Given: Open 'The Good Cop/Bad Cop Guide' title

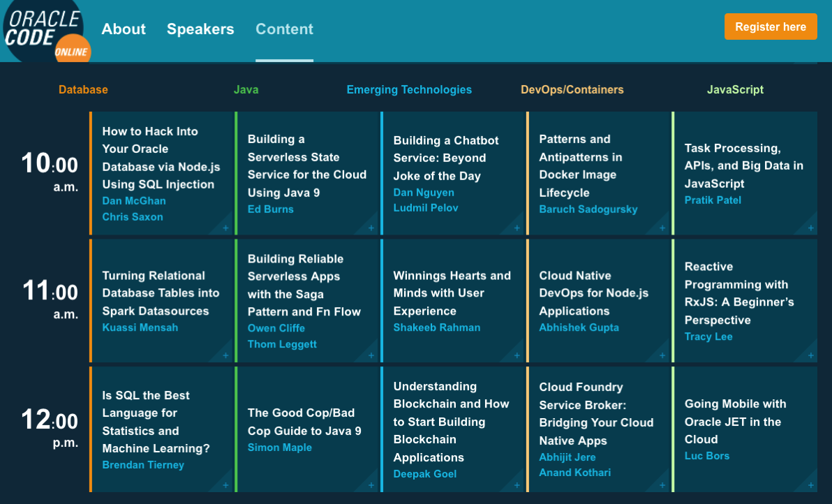Looking at the screenshot, I should click(304, 422).
